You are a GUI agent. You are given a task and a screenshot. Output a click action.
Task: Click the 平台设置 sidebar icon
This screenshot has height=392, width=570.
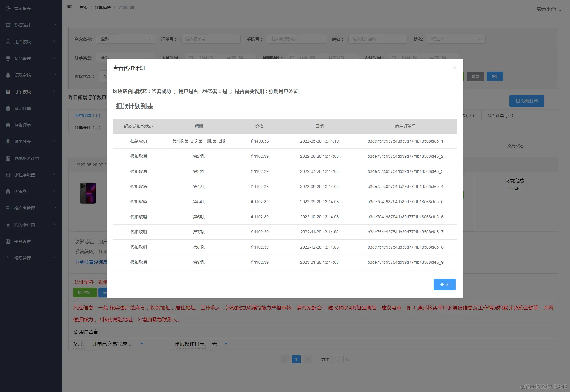click(x=8, y=241)
